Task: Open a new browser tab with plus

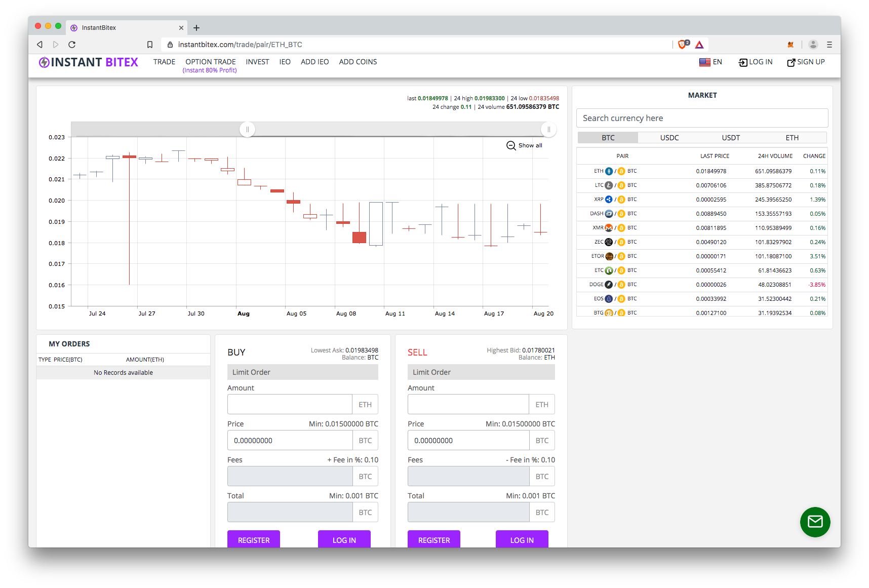Action: pyautogui.click(x=196, y=28)
